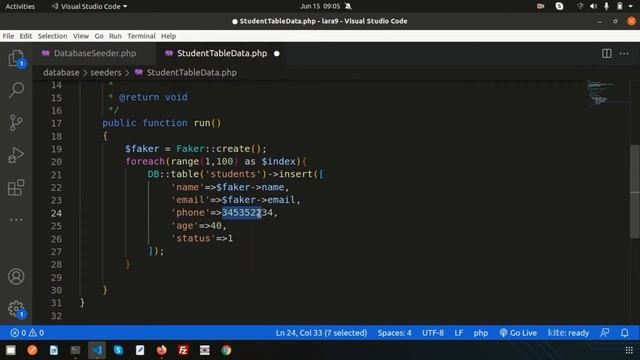Change UTF-8 file encoding
The height and width of the screenshot is (360, 640).
click(433, 333)
